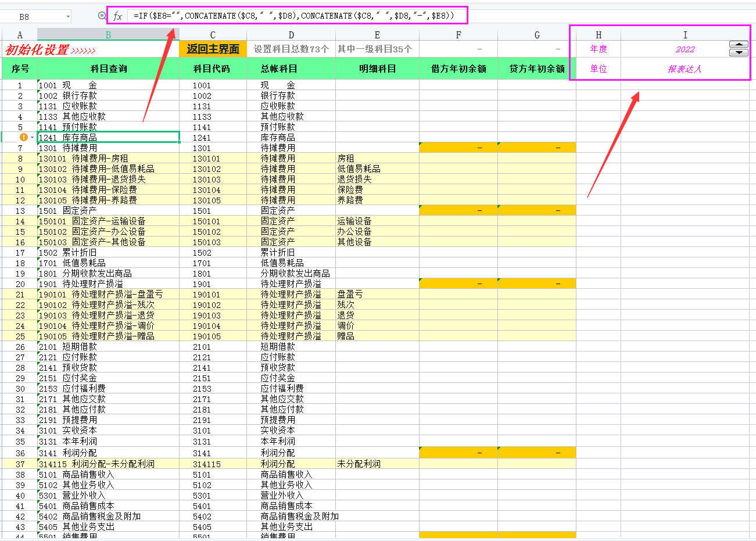Increase year with spinner up arrow
Screen dimensions: 756x541
click(x=739, y=45)
